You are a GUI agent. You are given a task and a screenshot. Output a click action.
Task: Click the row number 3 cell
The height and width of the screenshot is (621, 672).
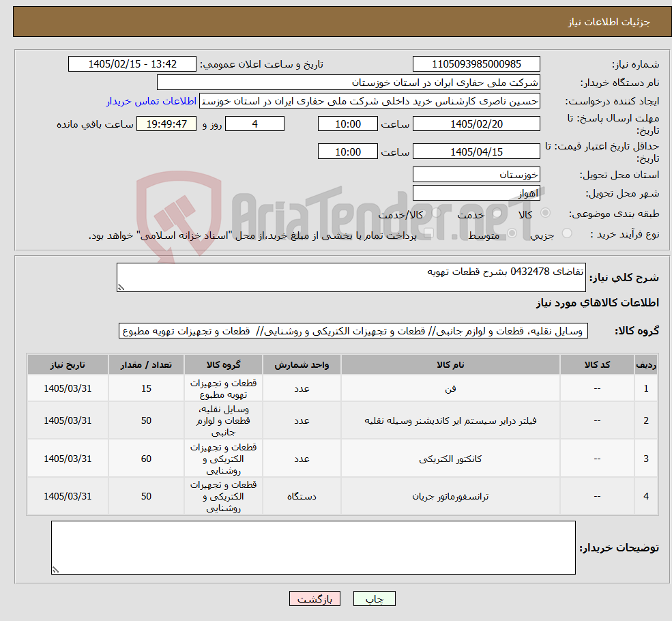tap(646, 459)
